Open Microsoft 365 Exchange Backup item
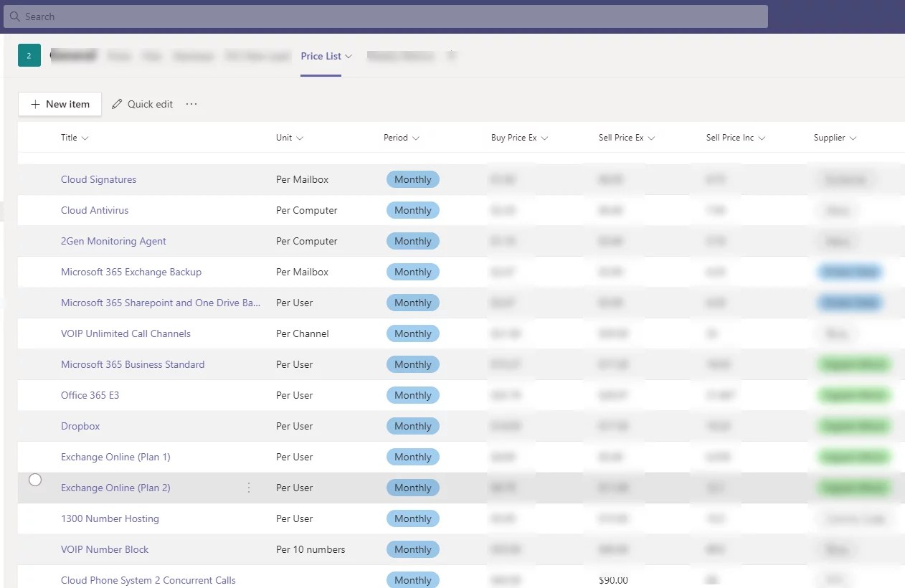Screen dimensions: 905x588 (x=131, y=272)
